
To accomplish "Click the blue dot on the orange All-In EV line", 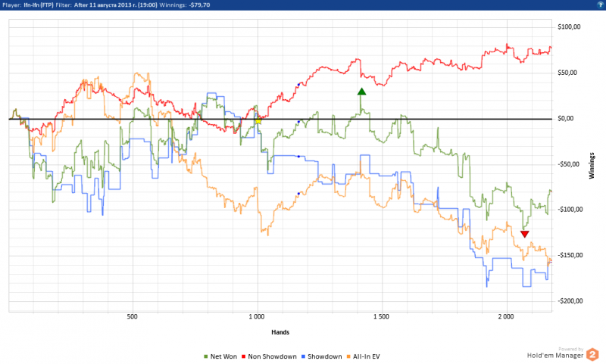I will 299,193.
